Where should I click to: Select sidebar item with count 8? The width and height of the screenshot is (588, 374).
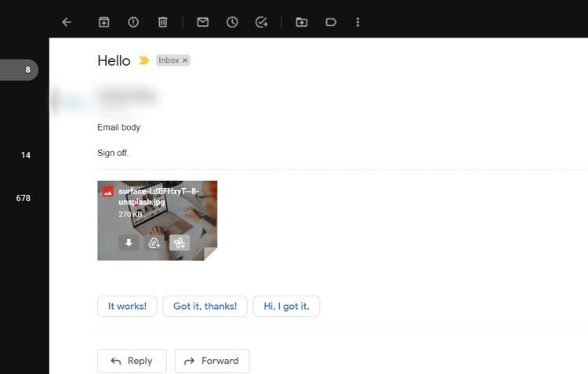click(19, 70)
